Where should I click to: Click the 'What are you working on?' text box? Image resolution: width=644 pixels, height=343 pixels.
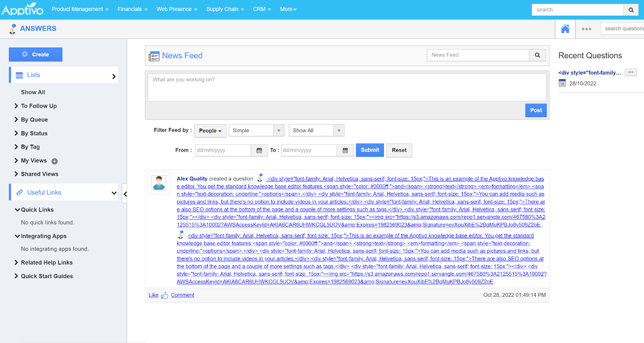tap(347, 87)
